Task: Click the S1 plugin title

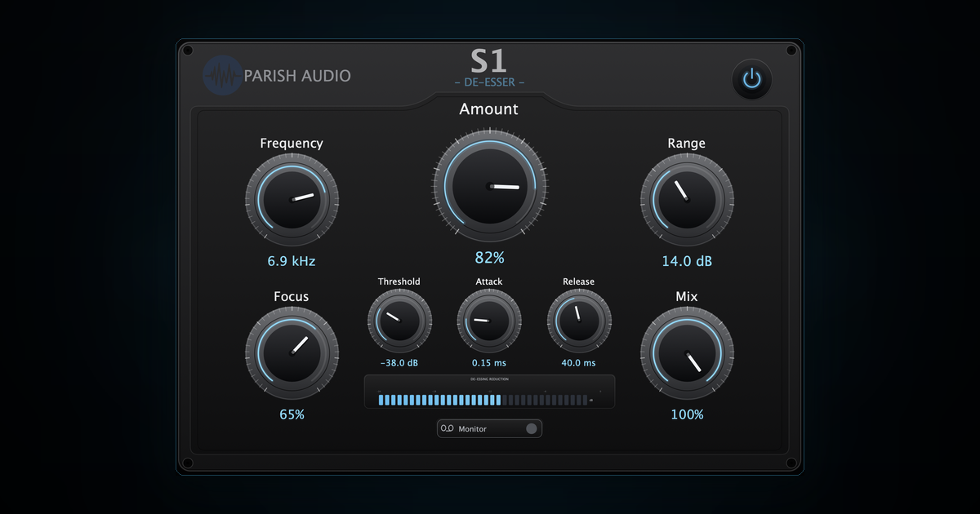Action: [x=489, y=62]
